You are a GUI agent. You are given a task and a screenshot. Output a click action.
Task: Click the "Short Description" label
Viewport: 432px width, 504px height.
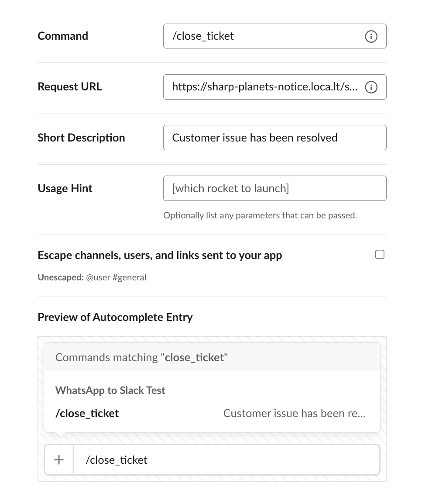click(81, 138)
